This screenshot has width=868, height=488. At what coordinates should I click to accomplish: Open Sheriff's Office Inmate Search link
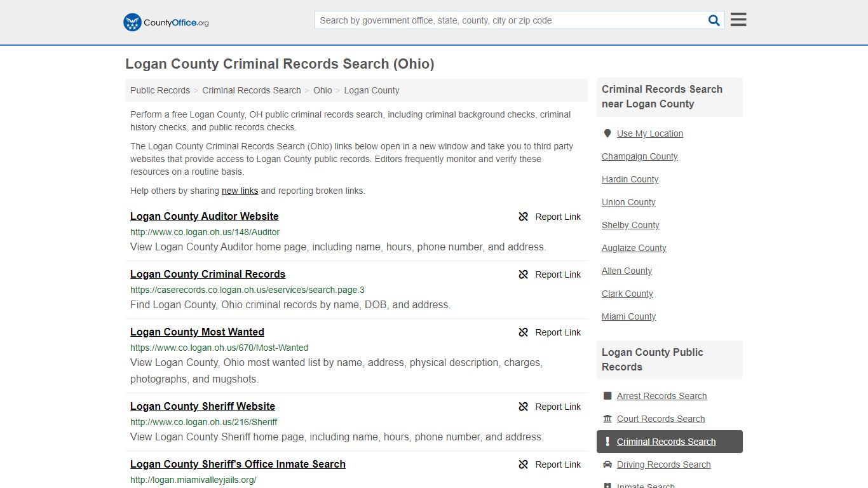pyautogui.click(x=238, y=464)
